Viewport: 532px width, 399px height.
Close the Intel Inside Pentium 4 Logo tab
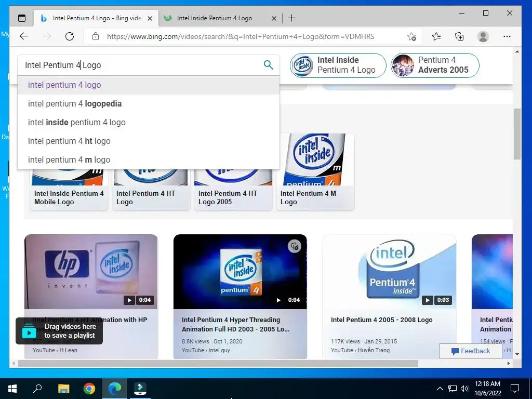pos(274,18)
